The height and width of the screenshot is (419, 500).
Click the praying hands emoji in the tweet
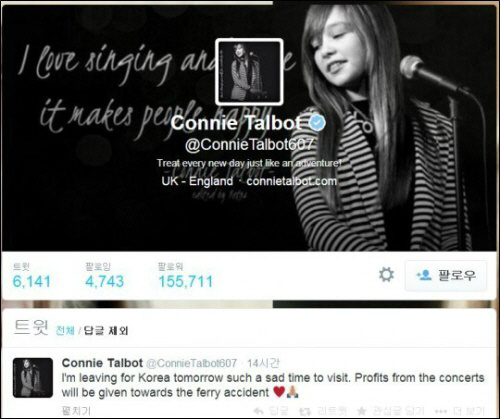(x=292, y=392)
